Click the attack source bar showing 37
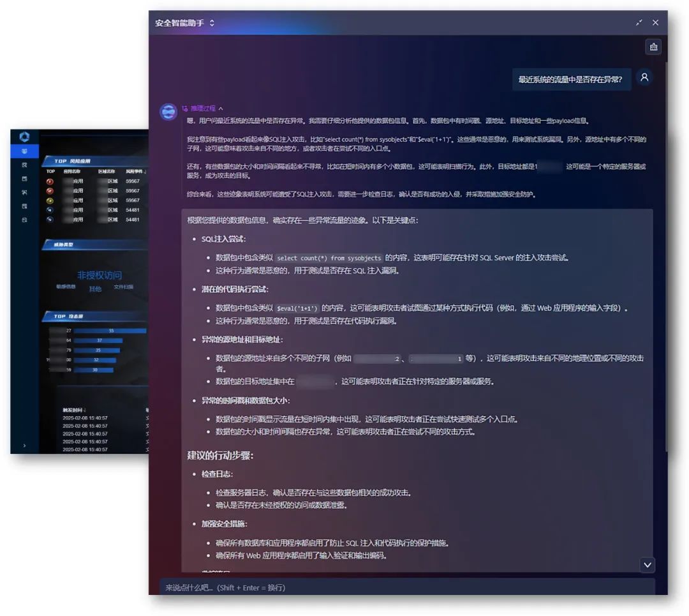 (x=98, y=340)
